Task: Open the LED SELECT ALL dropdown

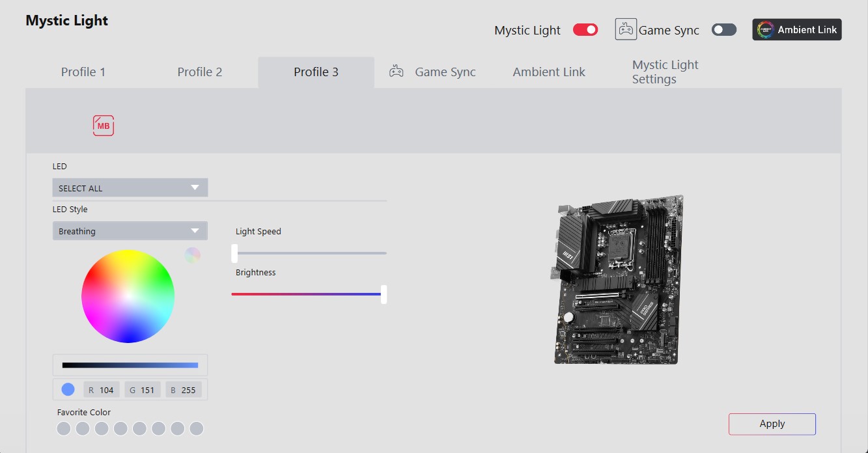Action: [x=130, y=188]
